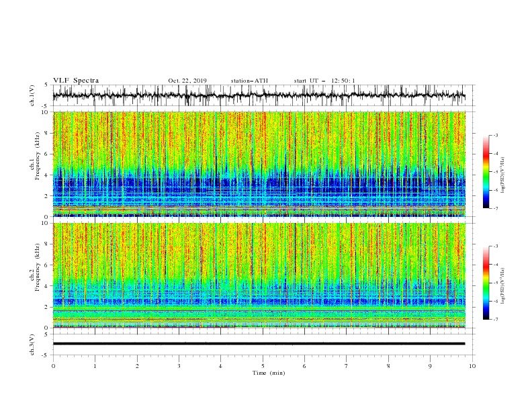Click the -5 tick on ch.1(V) axis
The width and height of the screenshot is (532, 411).
pos(46,106)
